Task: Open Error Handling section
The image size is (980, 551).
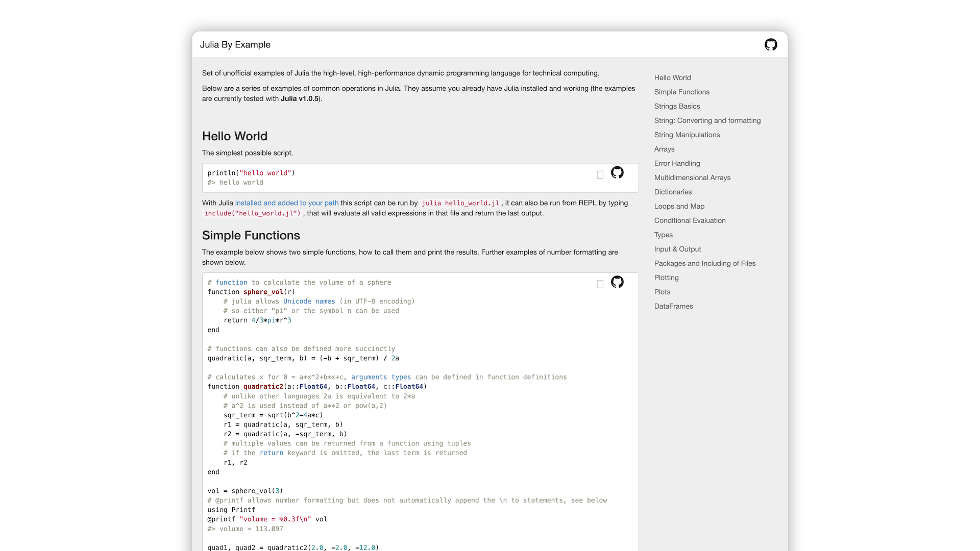Action: click(x=677, y=163)
